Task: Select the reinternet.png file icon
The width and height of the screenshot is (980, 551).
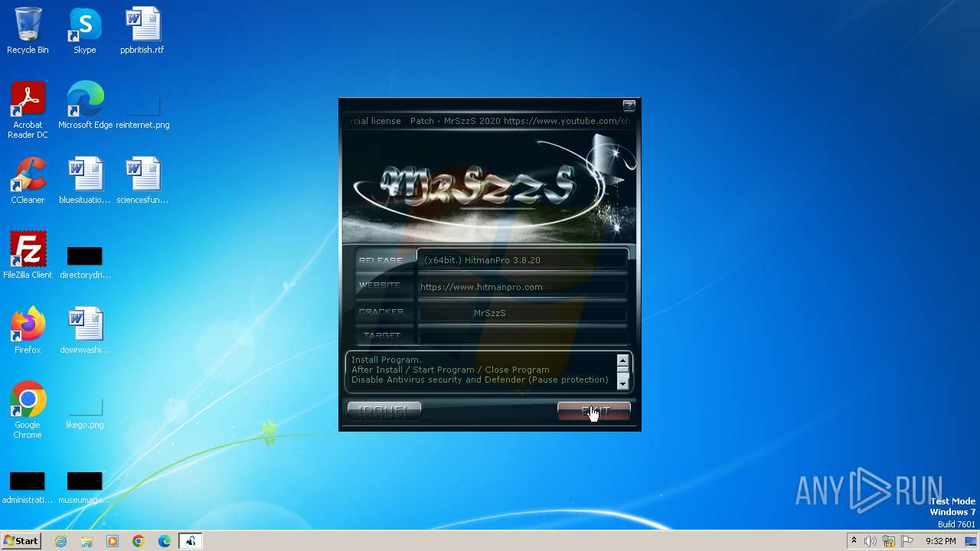Action: [x=142, y=112]
